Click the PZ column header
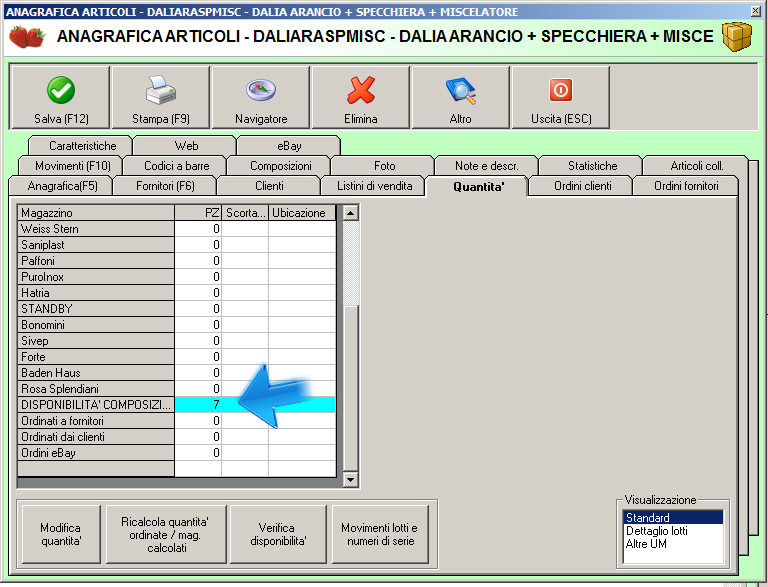This screenshot has height=587, width=768. (198, 213)
